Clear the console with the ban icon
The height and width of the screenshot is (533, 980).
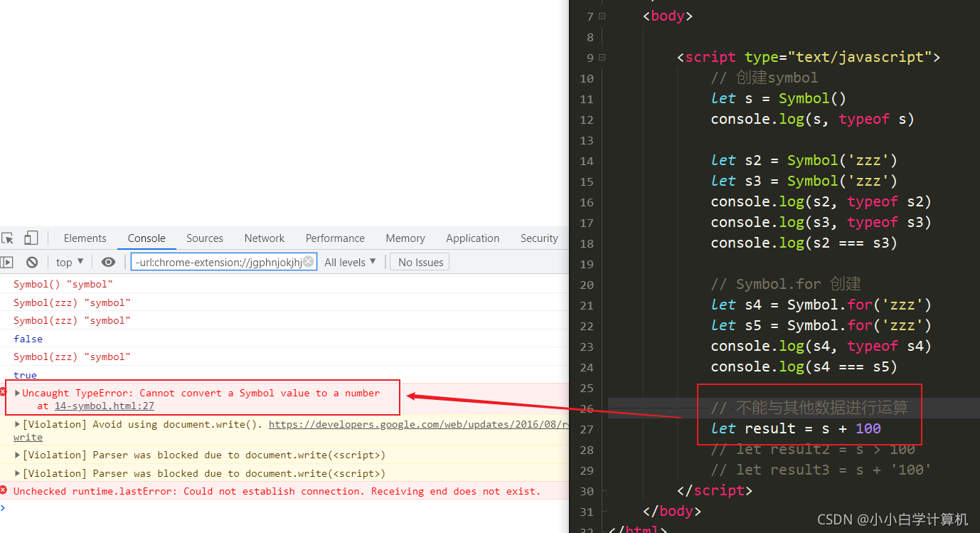[x=32, y=263]
